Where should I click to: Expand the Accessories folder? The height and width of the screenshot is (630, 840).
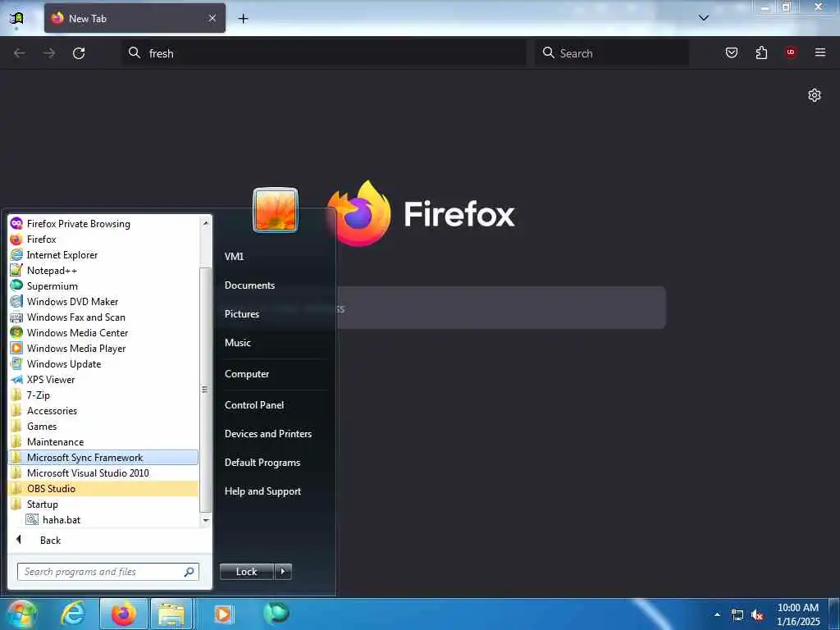(104, 411)
